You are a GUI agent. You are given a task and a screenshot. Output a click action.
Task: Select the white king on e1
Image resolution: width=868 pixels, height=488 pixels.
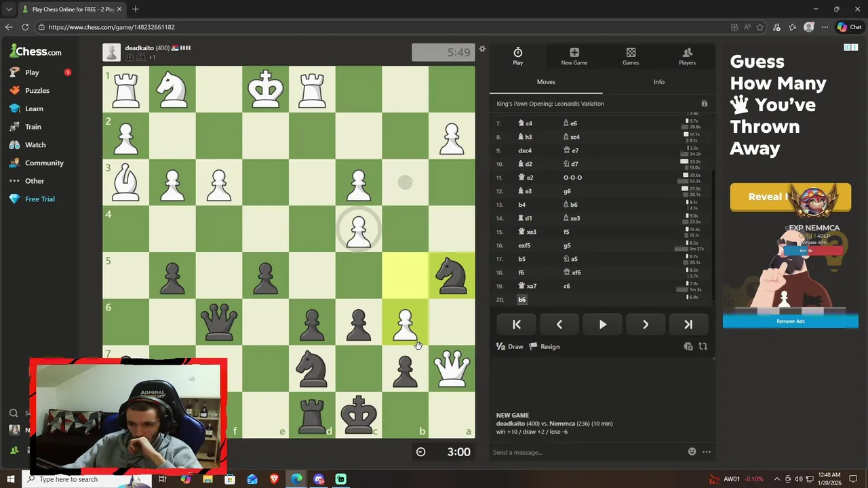pos(265,89)
